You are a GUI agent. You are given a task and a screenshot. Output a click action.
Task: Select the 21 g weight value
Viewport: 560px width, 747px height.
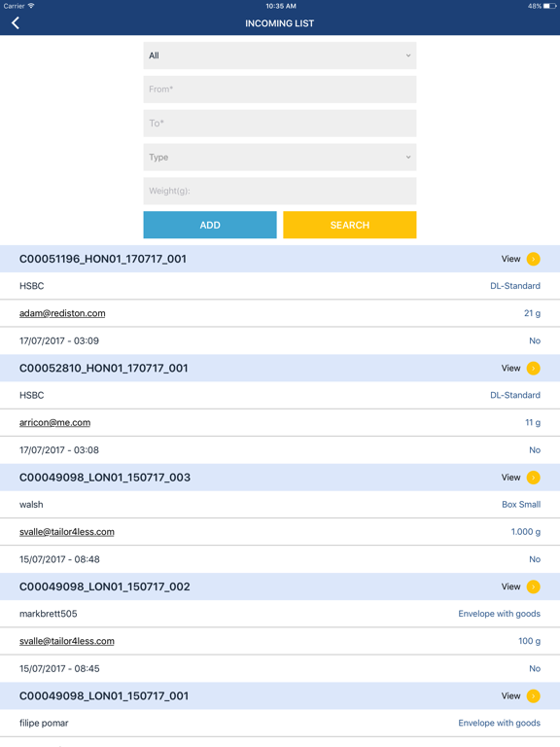tap(532, 313)
